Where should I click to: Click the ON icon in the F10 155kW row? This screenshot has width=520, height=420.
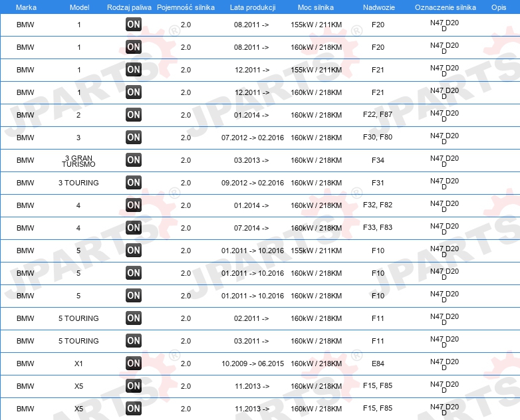(134, 251)
